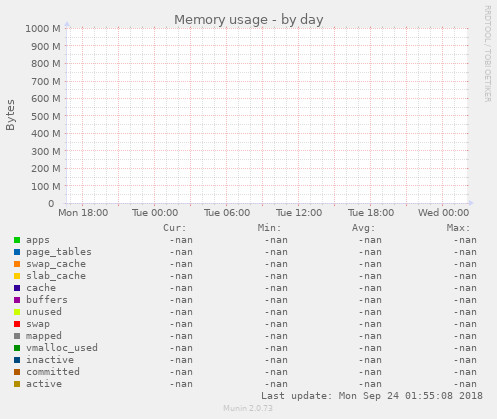Click the 'Mon 18:00' x-axis label
This screenshot has width=497, height=419.
pyautogui.click(x=83, y=213)
